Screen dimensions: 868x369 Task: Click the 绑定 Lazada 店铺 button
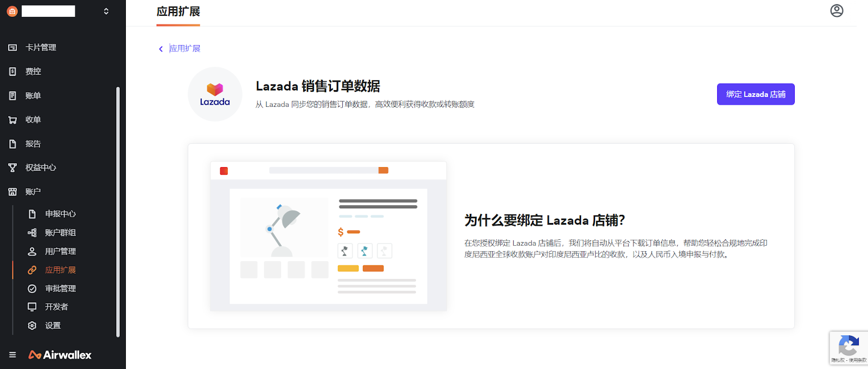(756, 94)
